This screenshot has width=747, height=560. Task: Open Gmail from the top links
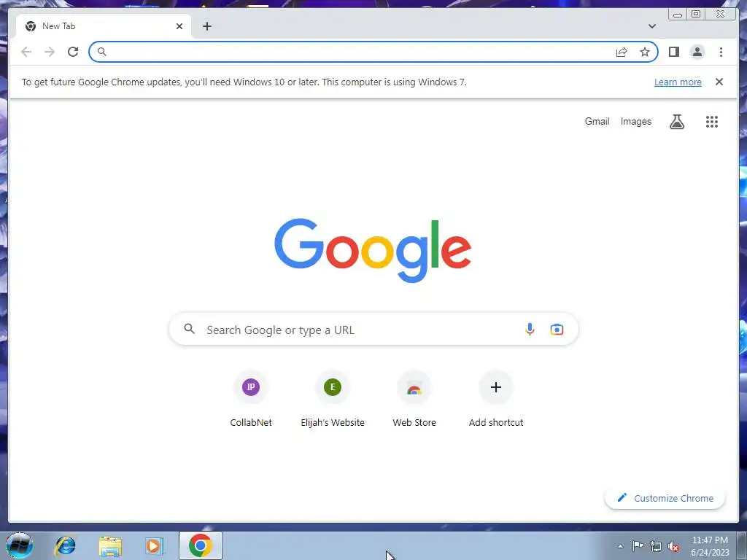tap(597, 122)
